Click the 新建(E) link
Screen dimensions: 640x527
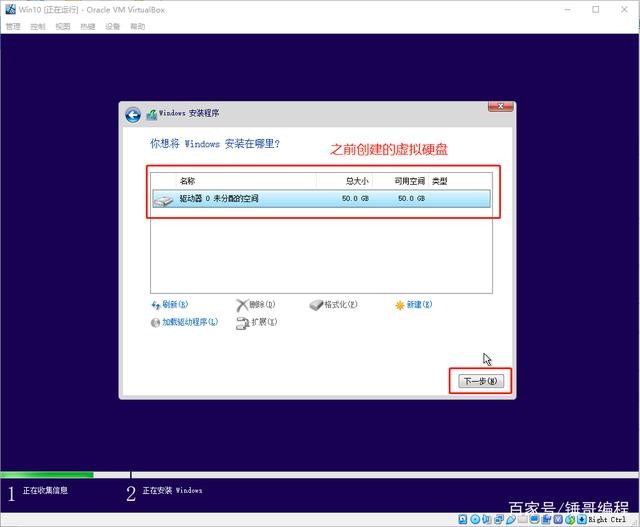[x=419, y=304]
